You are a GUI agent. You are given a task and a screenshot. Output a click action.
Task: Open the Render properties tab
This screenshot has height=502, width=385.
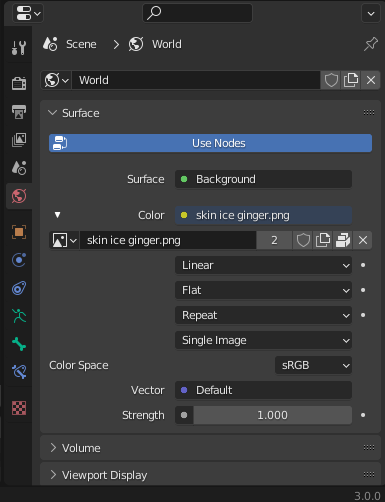pos(19,83)
